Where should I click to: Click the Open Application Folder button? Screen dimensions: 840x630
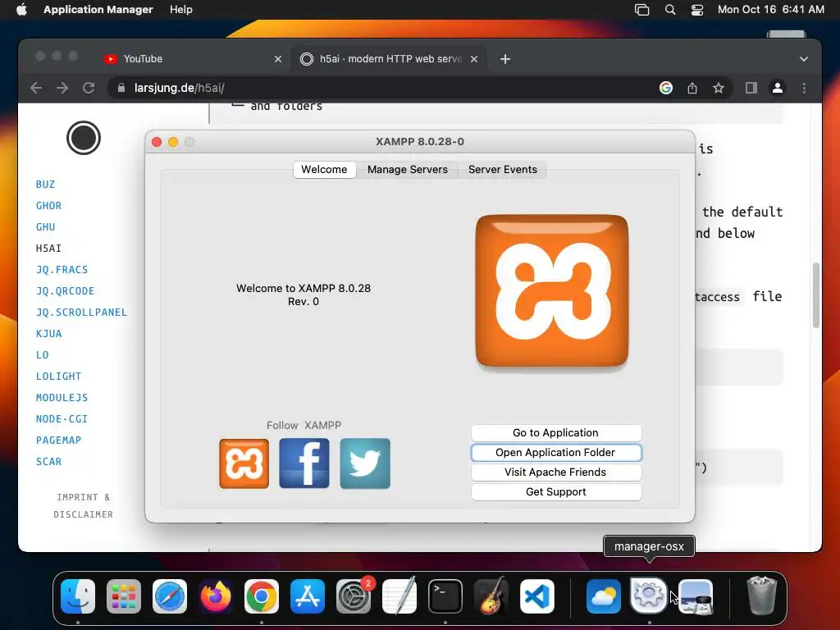(556, 453)
